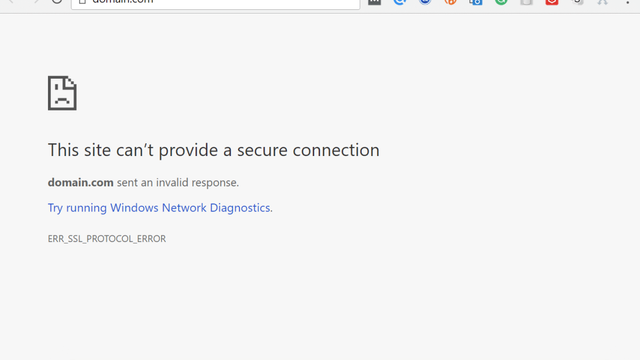This screenshot has height=360, width=640.
Task: Click the orange extension icon
Action: point(451,2)
